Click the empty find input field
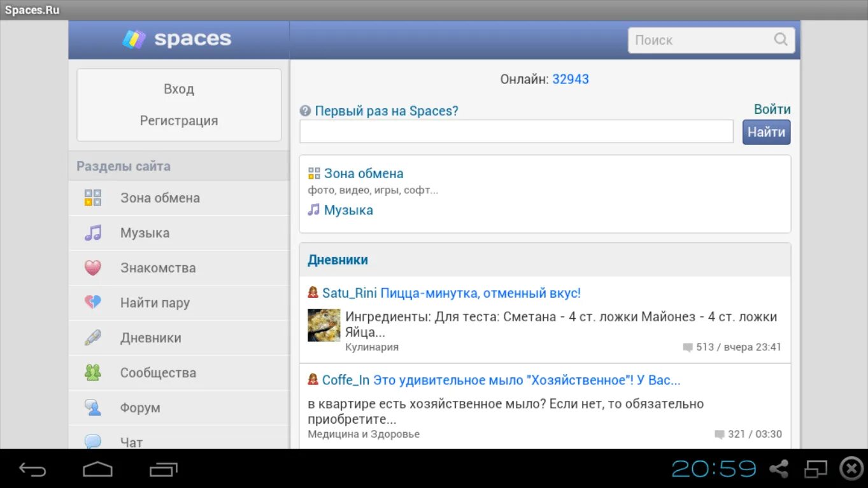This screenshot has height=488, width=868. click(516, 132)
